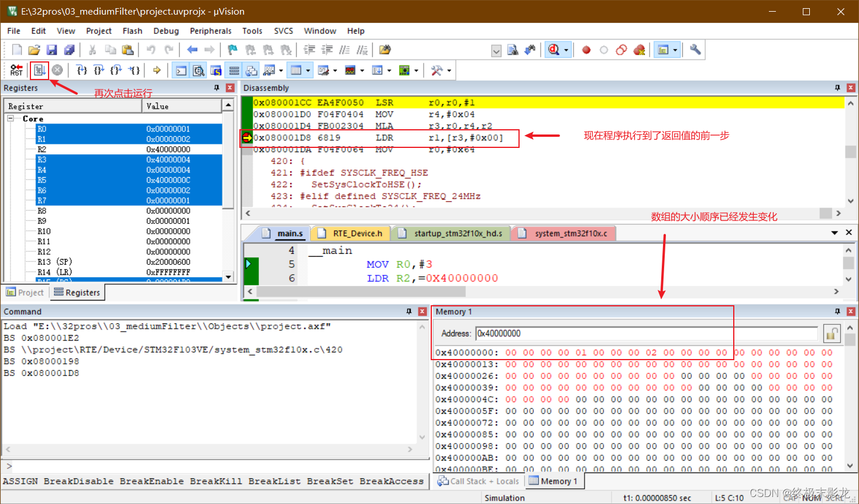Open the Memory Windows dropdown arrow
The width and height of the screenshot is (859, 504).
pyautogui.click(x=308, y=71)
